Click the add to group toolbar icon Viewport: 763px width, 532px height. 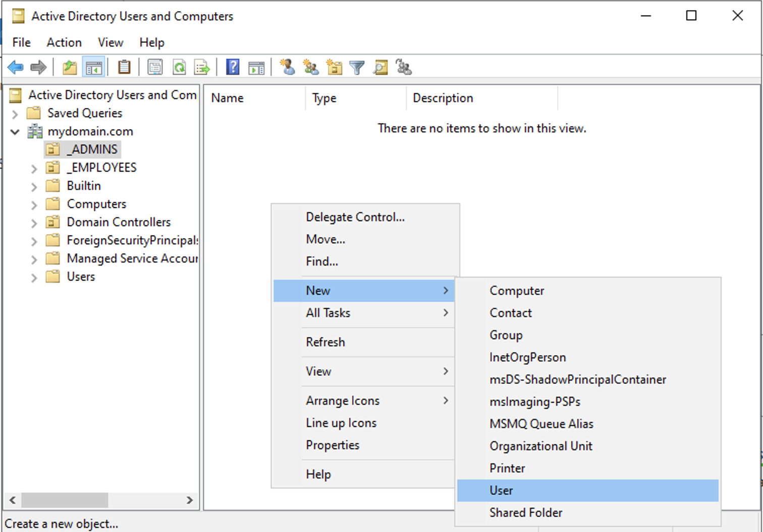[x=404, y=67]
